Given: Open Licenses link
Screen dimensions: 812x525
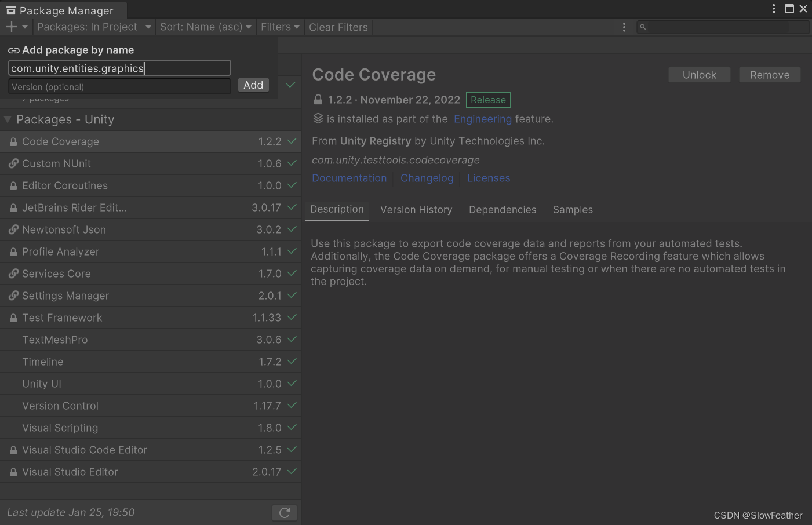Looking at the screenshot, I should 489,178.
